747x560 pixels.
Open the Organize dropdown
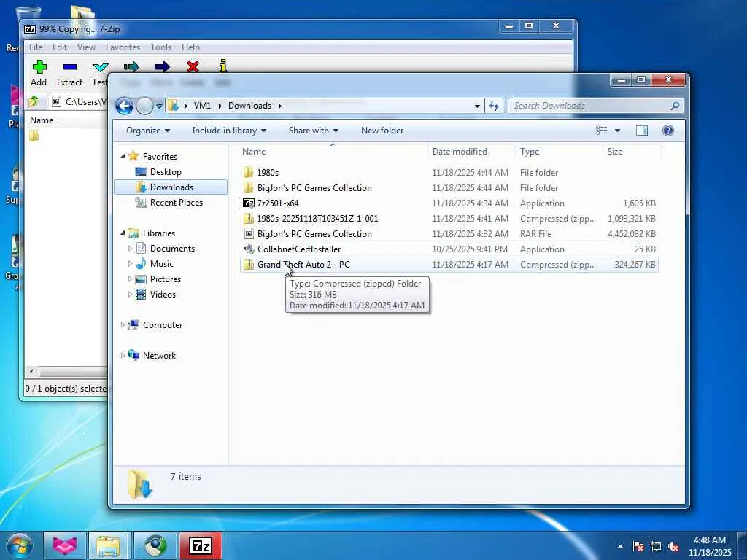[x=147, y=131]
